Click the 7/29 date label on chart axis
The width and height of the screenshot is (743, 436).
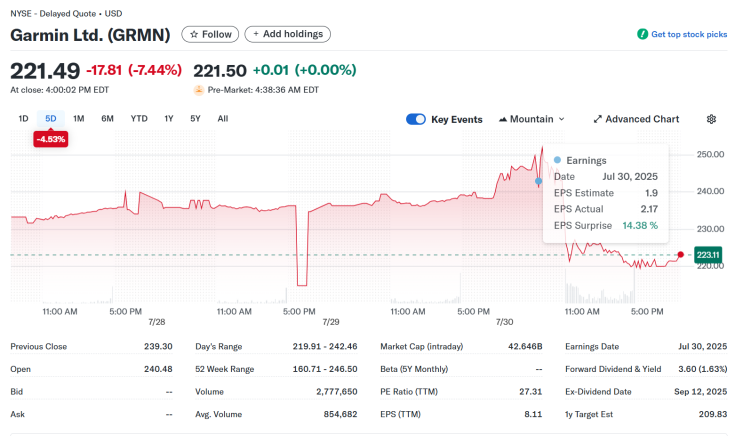[x=331, y=322]
